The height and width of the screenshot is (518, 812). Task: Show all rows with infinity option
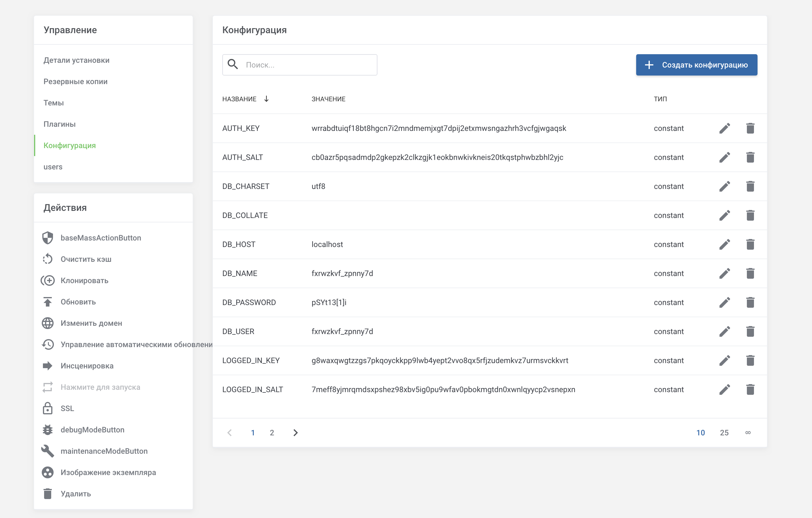tap(747, 433)
